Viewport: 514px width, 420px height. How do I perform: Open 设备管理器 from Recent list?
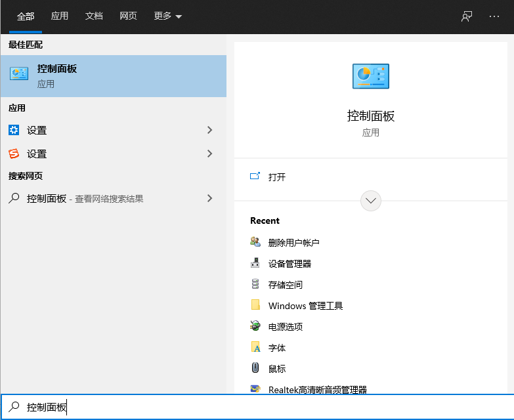(x=289, y=264)
